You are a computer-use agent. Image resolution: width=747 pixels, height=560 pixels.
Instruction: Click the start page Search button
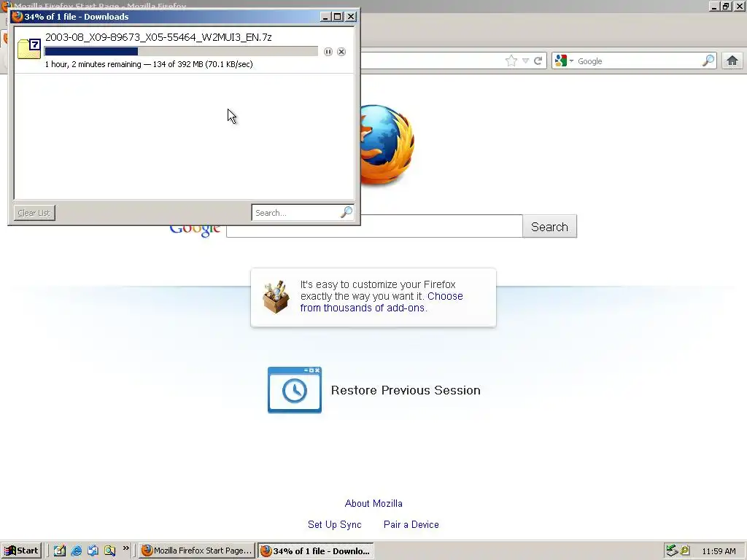pos(550,226)
